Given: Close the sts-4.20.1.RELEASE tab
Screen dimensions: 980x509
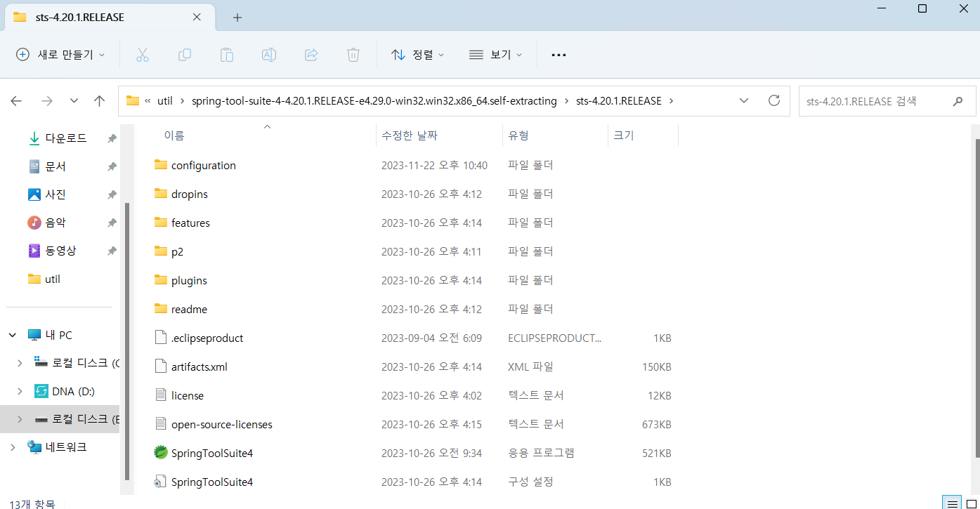Looking at the screenshot, I should coord(197,17).
